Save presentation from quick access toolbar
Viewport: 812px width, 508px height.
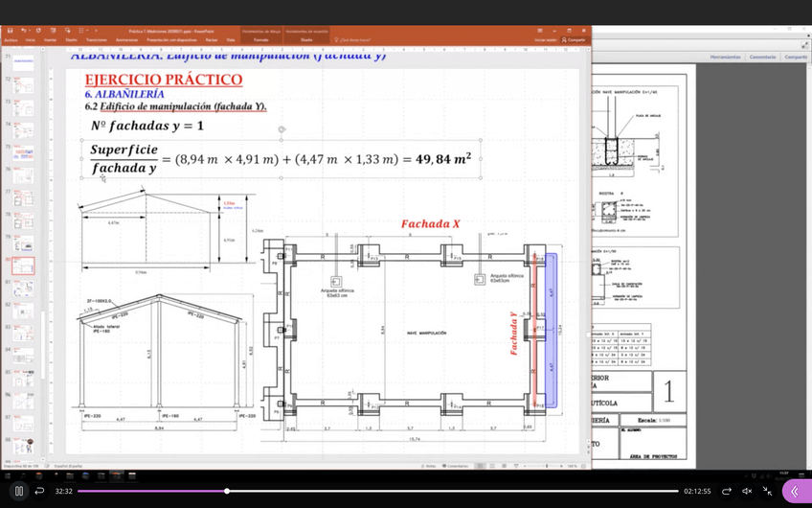(x=11, y=31)
